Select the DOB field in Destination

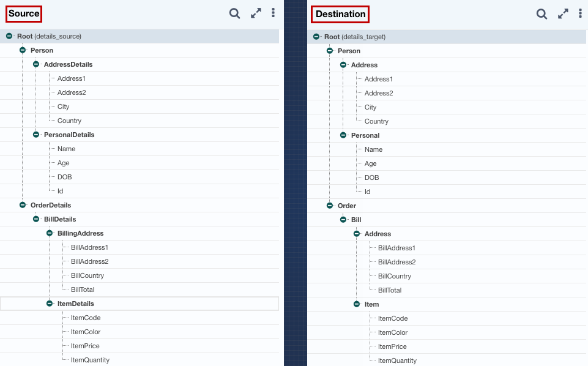coord(371,177)
